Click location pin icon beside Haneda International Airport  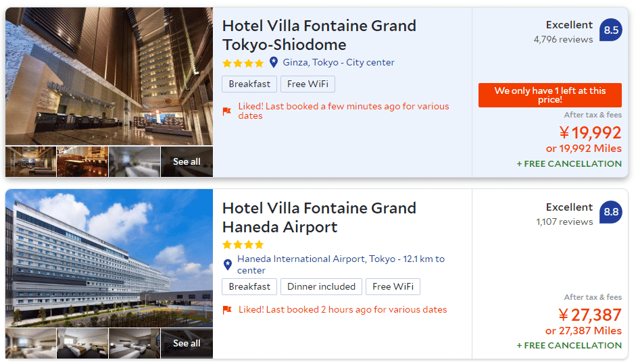(228, 264)
